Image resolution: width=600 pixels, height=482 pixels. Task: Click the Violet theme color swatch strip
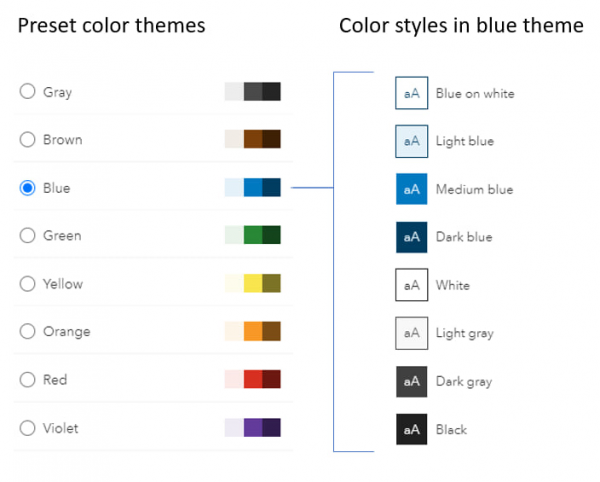pyautogui.click(x=253, y=428)
